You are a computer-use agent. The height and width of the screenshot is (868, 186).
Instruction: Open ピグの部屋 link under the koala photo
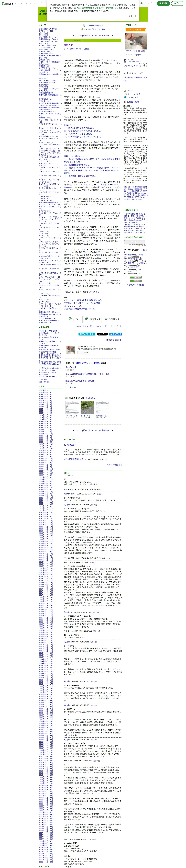tap(141, 51)
